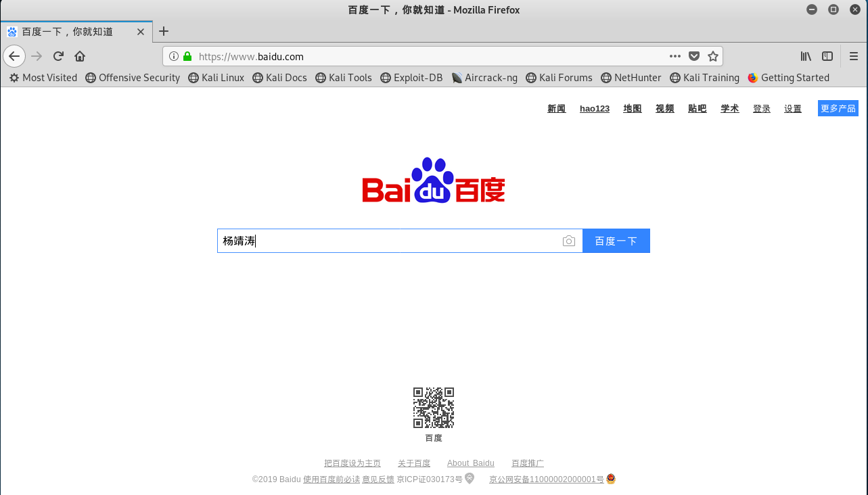
Task: Open Kali Docs bookmark
Action: tap(279, 78)
